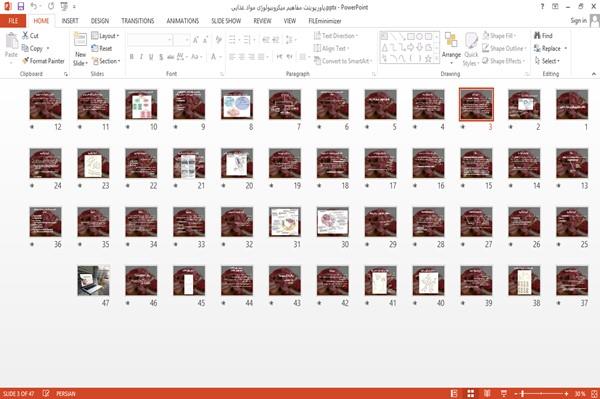This screenshot has height=399, width=600.
Task: Click Reading View icon in status bar
Action: click(x=487, y=393)
